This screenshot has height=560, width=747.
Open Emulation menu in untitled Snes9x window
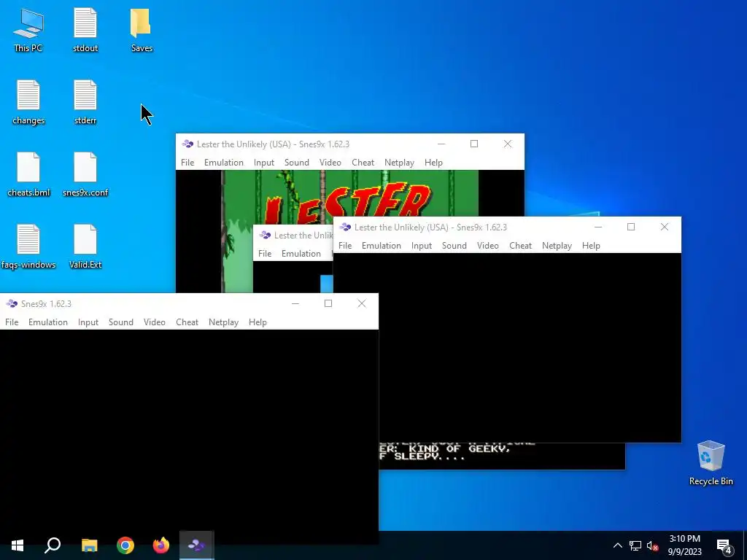[x=48, y=322]
